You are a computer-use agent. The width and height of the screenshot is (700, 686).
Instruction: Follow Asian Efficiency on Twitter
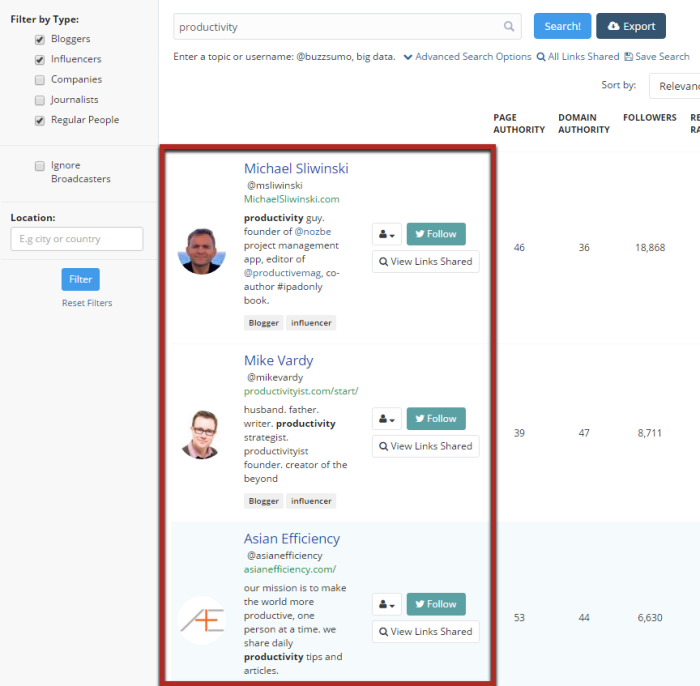[x=436, y=604]
